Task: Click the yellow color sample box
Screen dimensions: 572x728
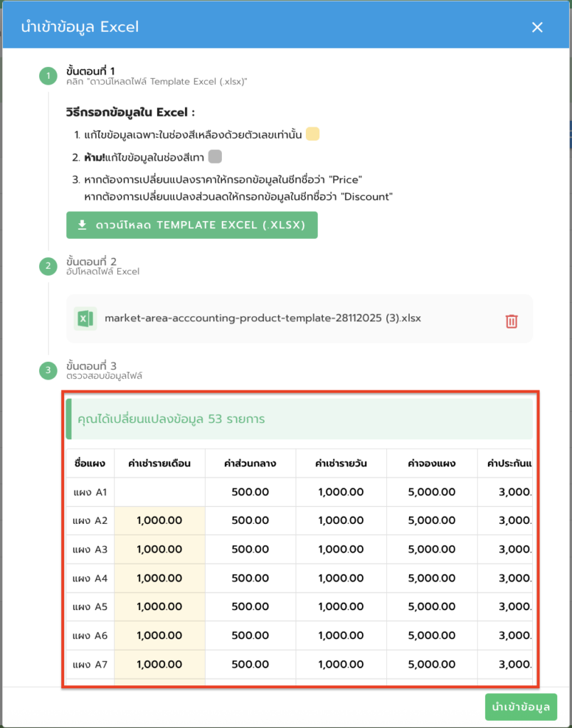Action: pyautogui.click(x=312, y=134)
